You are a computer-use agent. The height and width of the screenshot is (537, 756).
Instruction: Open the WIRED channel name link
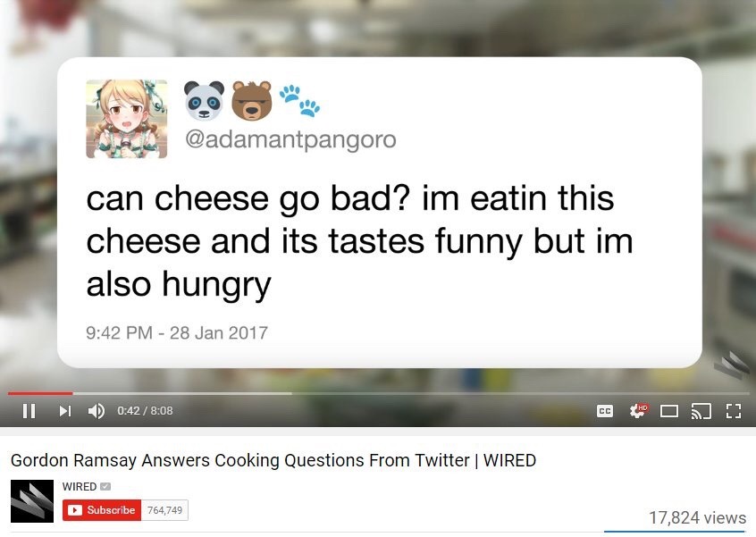pos(80,486)
